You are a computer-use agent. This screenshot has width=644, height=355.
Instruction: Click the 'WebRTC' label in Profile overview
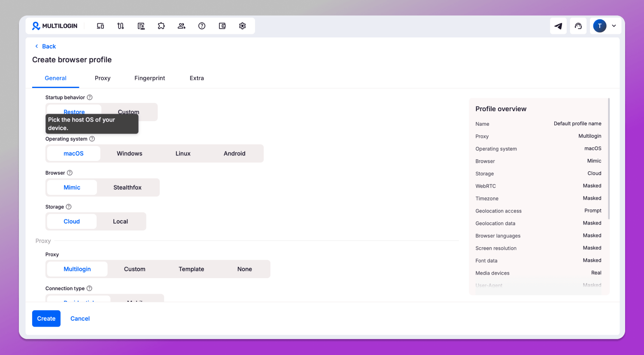click(486, 186)
